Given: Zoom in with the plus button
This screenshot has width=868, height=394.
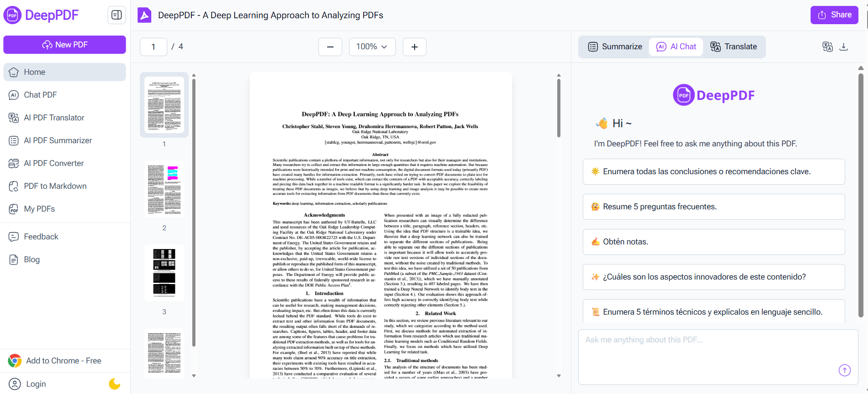Looking at the screenshot, I should [x=415, y=47].
